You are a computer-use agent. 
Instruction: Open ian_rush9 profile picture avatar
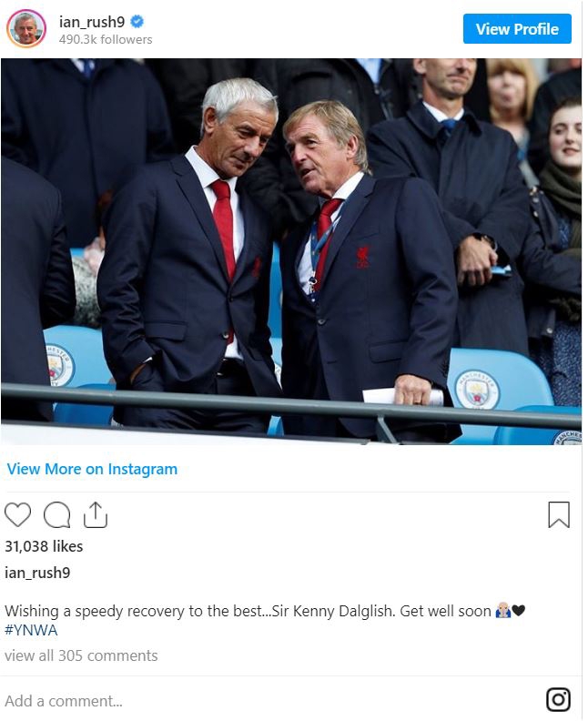[x=26, y=28]
